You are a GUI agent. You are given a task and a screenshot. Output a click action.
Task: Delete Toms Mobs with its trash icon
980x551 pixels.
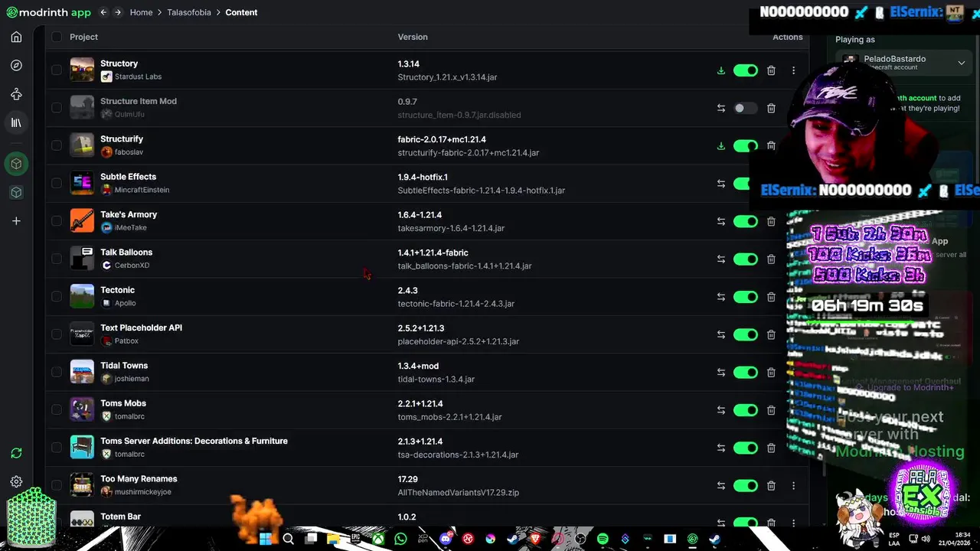tap(771, 410)
